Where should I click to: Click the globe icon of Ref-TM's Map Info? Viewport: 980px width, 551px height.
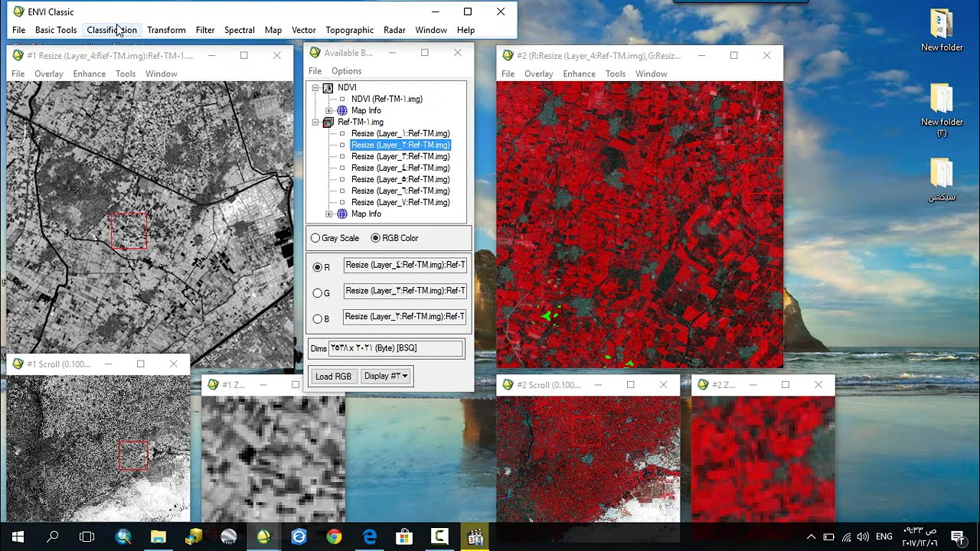(342, 214)
